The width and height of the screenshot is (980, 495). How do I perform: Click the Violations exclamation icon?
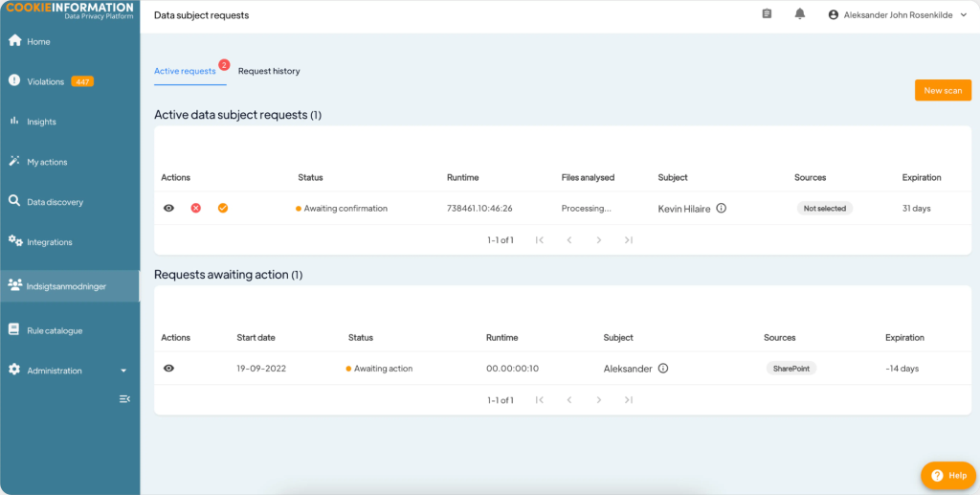click(13, 80)
